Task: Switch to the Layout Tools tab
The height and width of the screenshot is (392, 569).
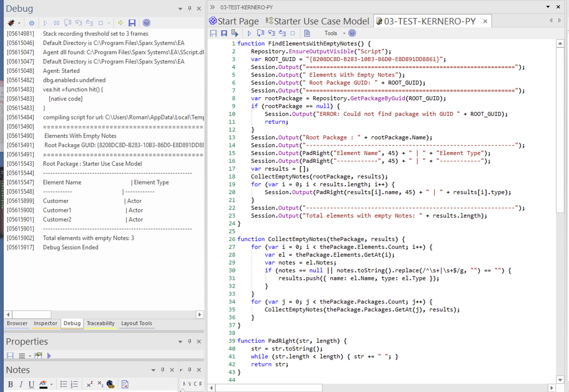Action: click(136, 323)
